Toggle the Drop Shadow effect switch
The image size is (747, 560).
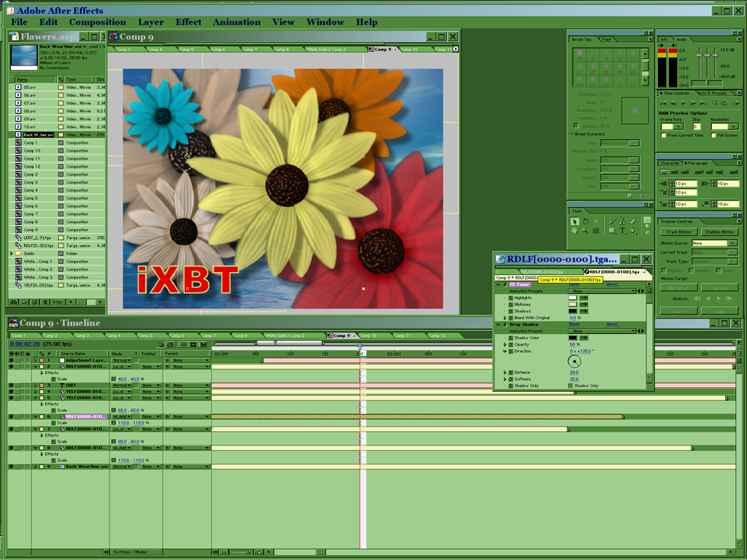point(505,324)
